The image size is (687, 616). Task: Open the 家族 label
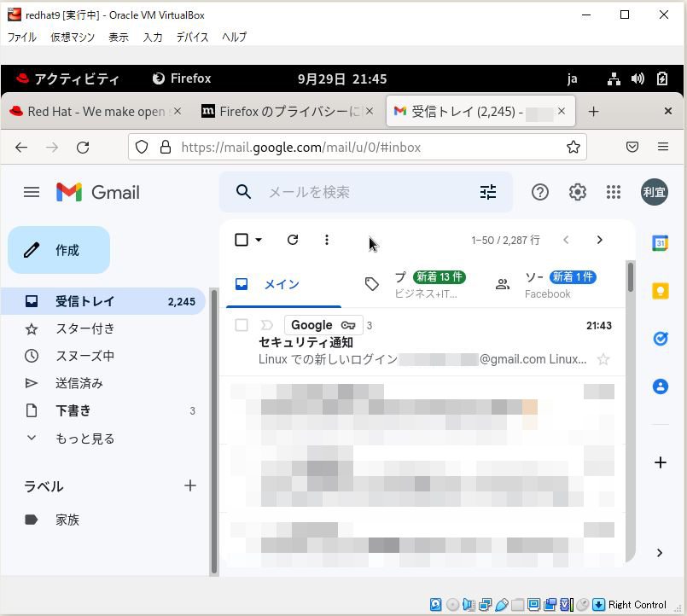tap(103, 520)
